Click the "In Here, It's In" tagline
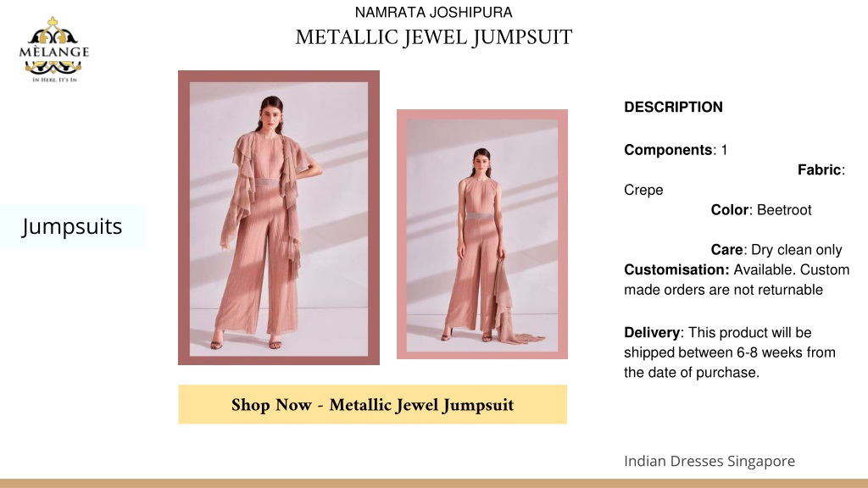The width and height of the screenshot is (868, 488). [x=54, y=80]
